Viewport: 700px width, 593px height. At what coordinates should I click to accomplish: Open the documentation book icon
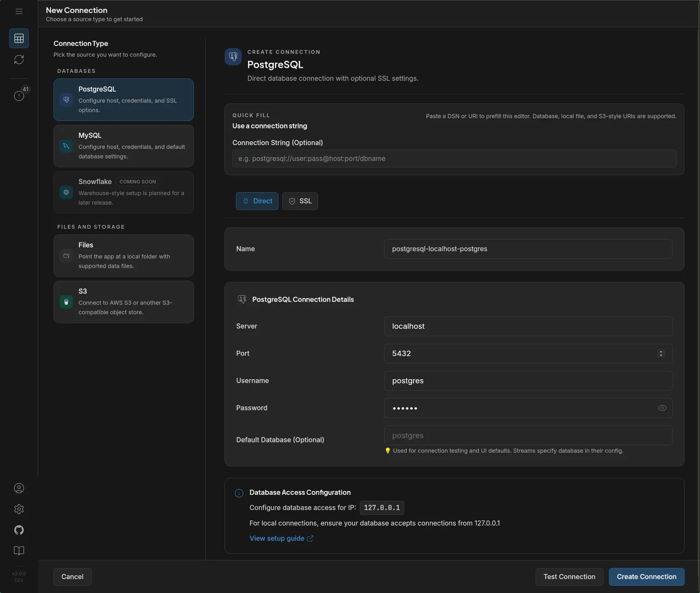pyautogui.click(x=19, y=551)
